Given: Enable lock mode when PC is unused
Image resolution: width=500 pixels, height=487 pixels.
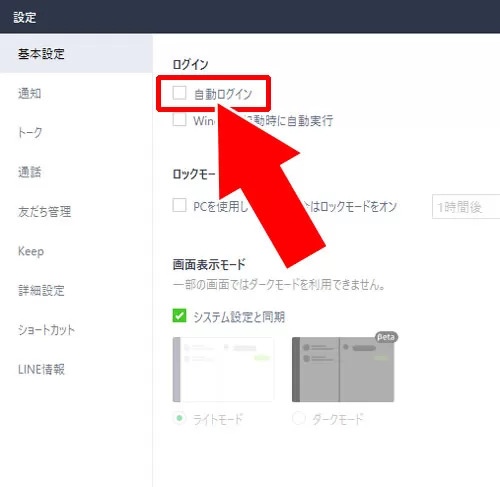Looking at the screenshot, I should pyautogui.click(x=179, y=205).
